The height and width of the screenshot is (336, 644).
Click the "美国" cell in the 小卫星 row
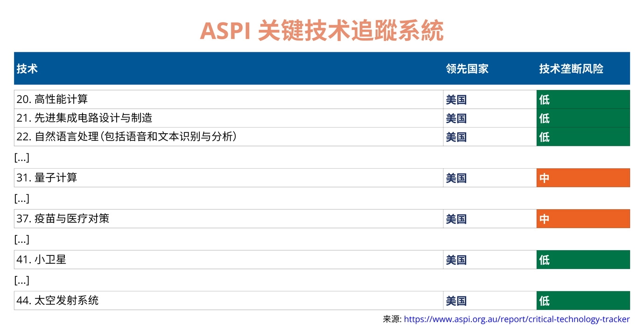click(456, 260)
